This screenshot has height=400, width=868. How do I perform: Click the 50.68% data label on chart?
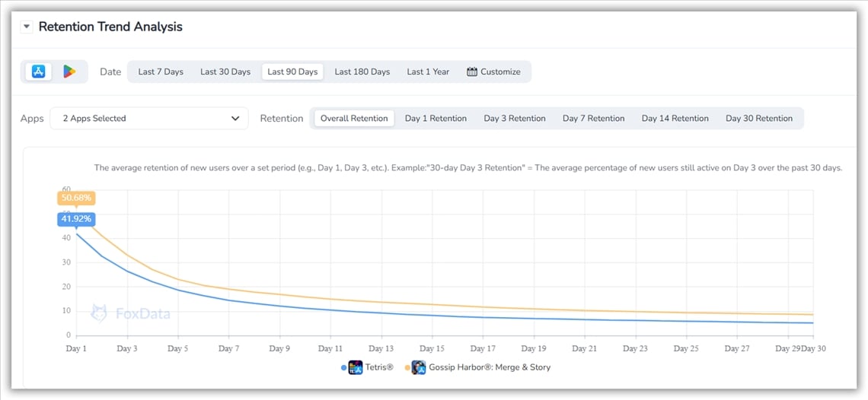[76, 198]
